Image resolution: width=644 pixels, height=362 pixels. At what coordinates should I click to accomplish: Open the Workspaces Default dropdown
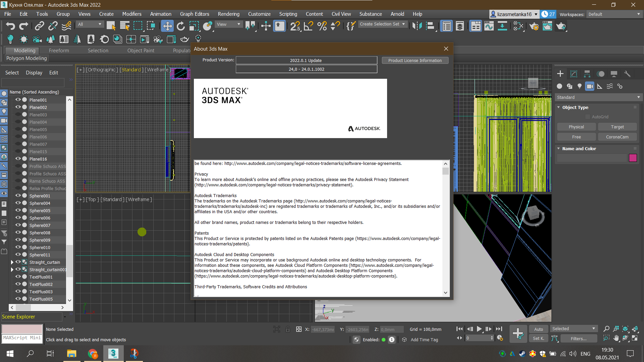[614, 14]
